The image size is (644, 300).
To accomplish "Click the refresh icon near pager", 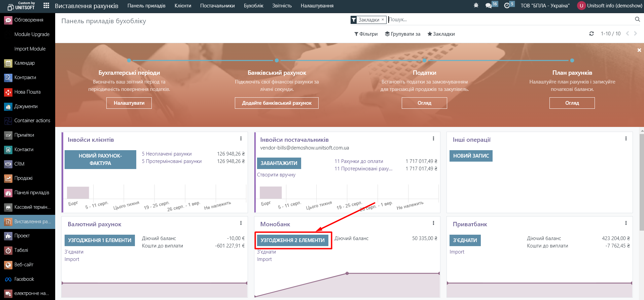I will (x=592, y=34).
